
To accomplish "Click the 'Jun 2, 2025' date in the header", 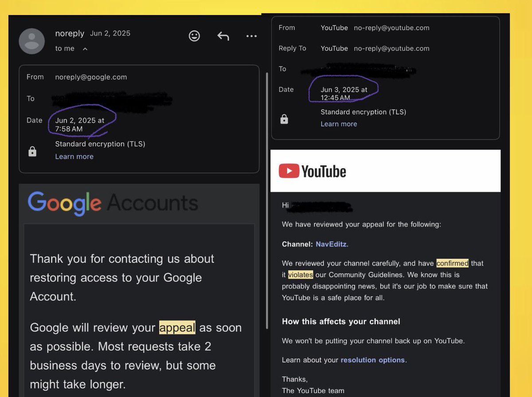I will (110, 33).
